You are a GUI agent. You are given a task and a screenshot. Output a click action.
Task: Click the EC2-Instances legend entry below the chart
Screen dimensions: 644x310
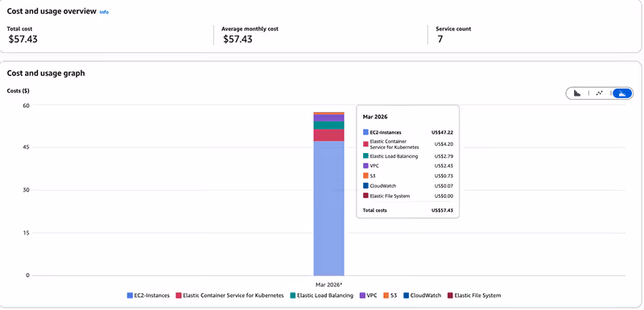(148, 296)
